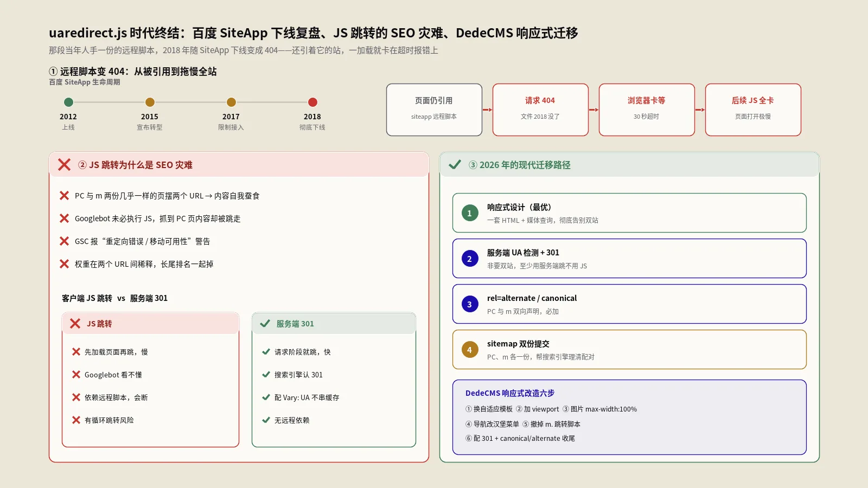Viewport: 868px width, 488px height.
Task: Click the DedeCMS 响应式改造六步 heading
Action: tap(510, 393)
